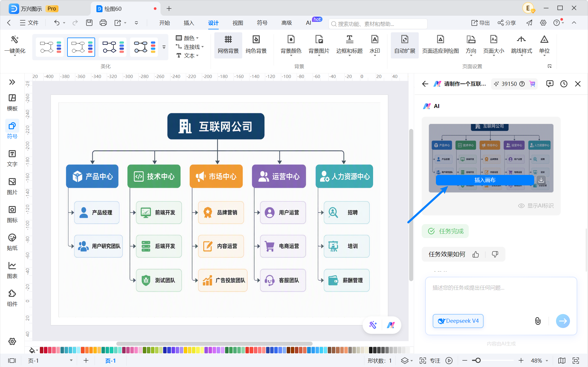Open the 模板 templates sidebar panel
Viewport: 588px width, 367px height.
pyautogui.click(x=12, y=102)
